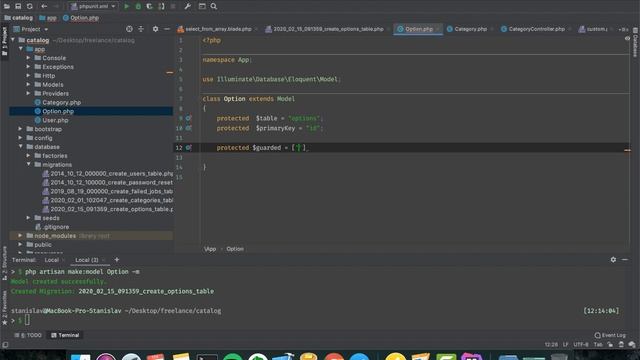640x360 pixels.
Task: Expand the node_modules folder
Action: click(x=20, y=236)
